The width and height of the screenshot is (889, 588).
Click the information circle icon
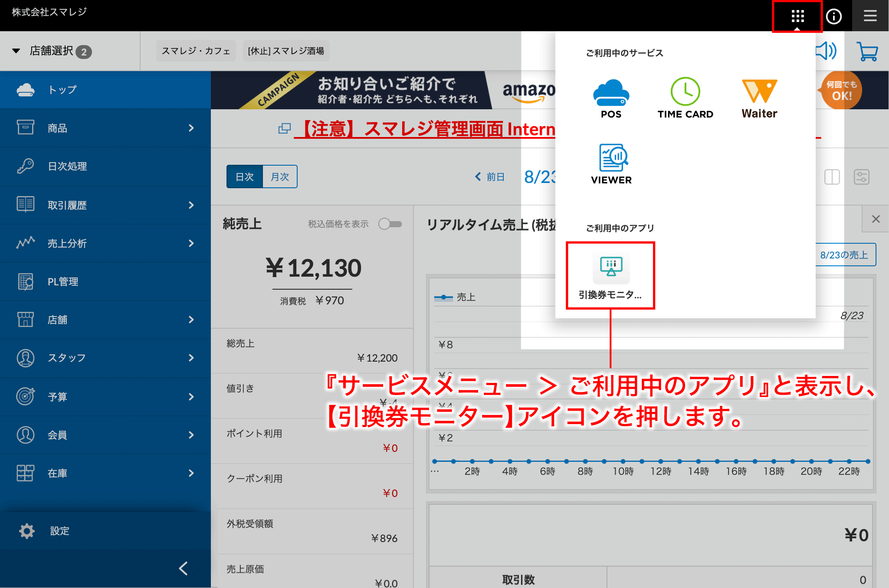(x=833, y=16)
